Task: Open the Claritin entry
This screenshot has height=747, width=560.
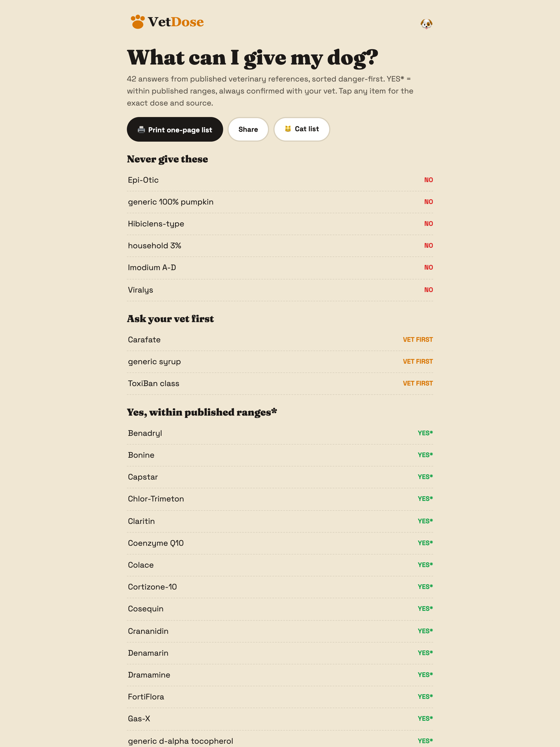Action: click(280, 521)
